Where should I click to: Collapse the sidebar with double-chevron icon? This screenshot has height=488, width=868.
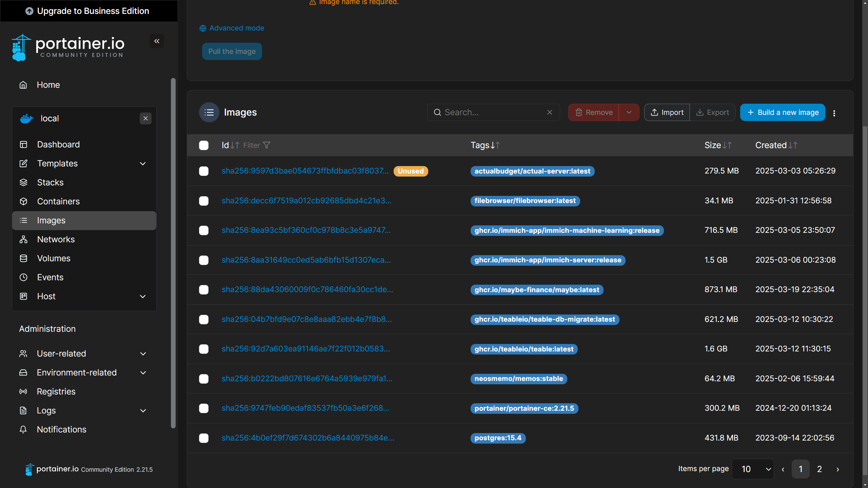[x=157, y=41]
